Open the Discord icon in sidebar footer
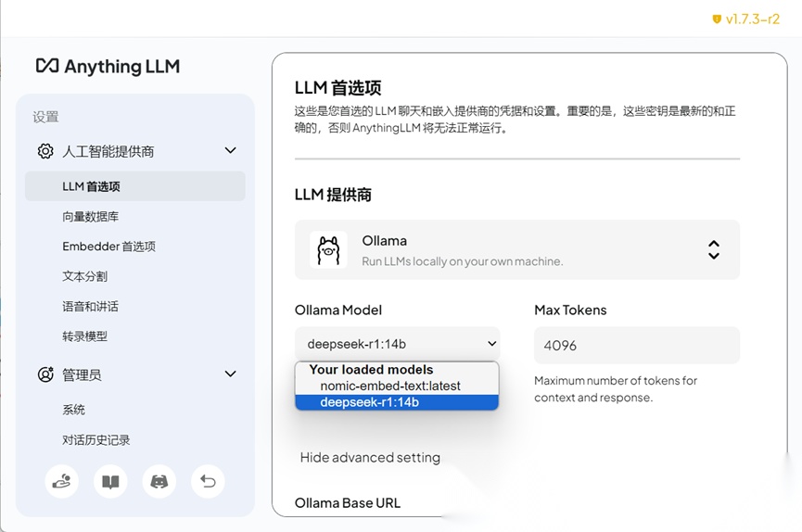Image resolution: width=802 pixels, height=532 pixels. pyautogui.click(x=159, y=481)
